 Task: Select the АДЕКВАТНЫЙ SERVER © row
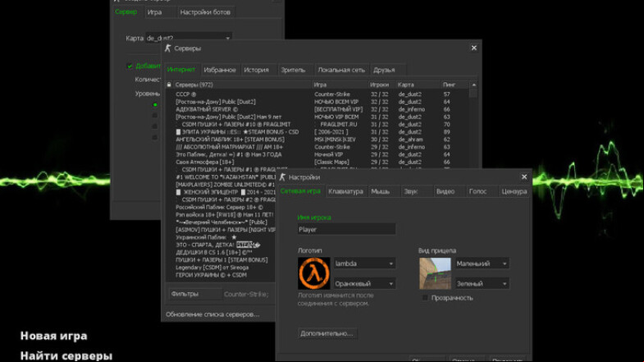317,109
